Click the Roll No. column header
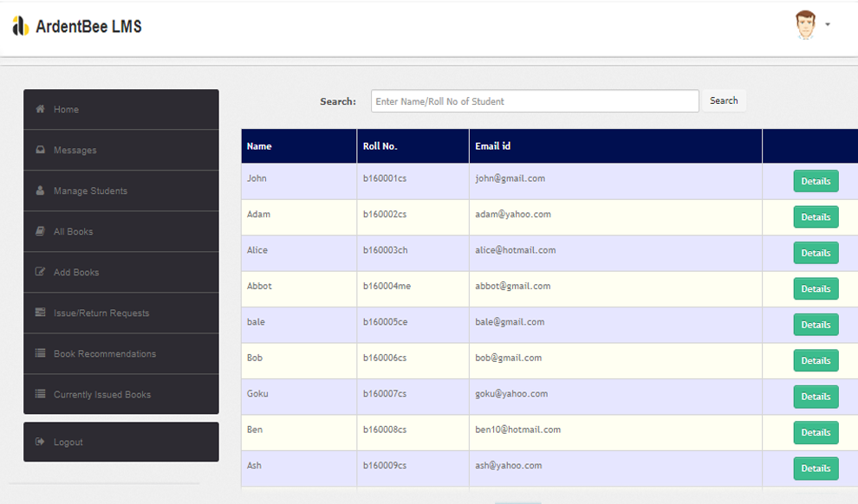 tap(380, 146)
